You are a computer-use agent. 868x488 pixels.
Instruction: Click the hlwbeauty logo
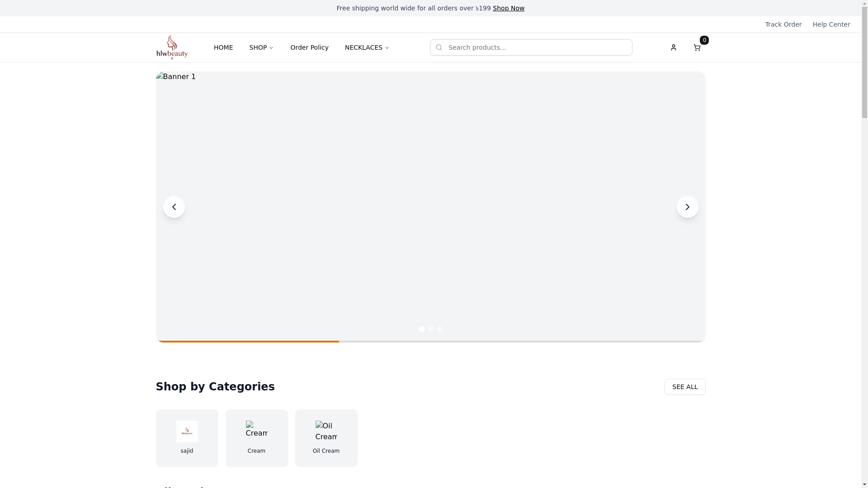click(x=172, y=47)
